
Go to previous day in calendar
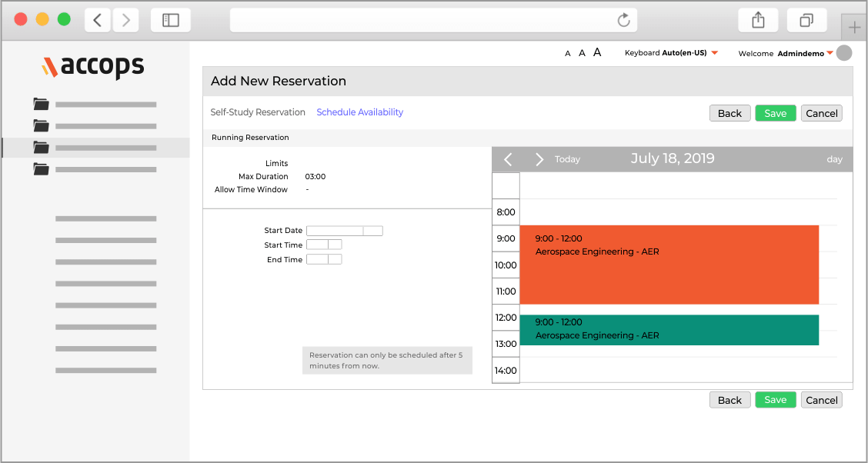coord(508,159)
